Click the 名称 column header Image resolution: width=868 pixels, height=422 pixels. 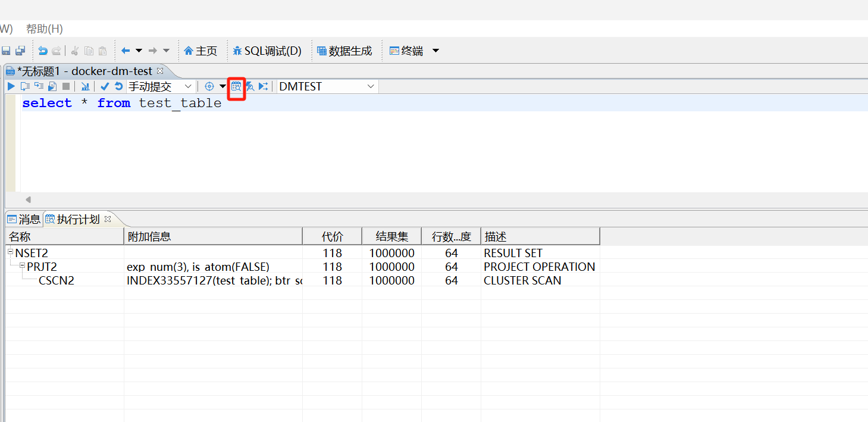(x=64, y=236)
